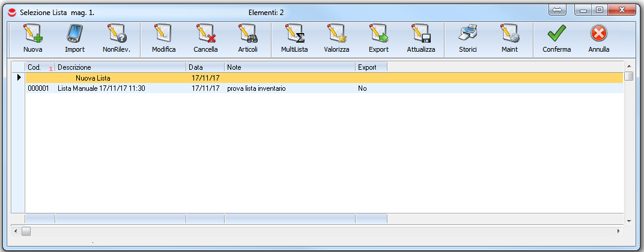Delete list with Cancella icon
Viewport: 644px width, 252px height.
tap(205, 39)
